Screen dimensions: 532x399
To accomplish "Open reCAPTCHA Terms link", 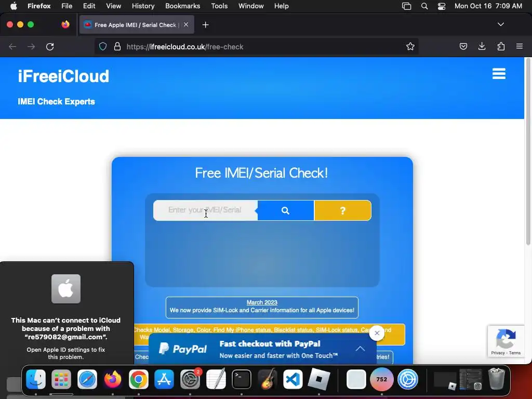I will click(x=515, y=353).
